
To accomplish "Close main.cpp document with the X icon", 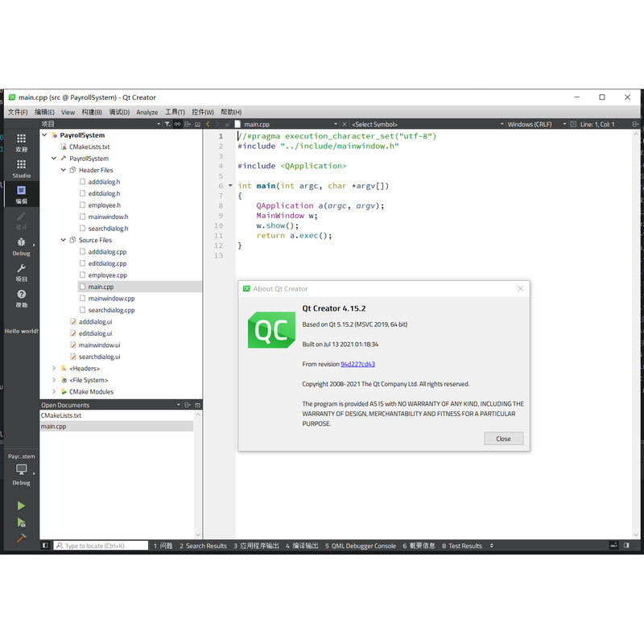I will 345,124.
